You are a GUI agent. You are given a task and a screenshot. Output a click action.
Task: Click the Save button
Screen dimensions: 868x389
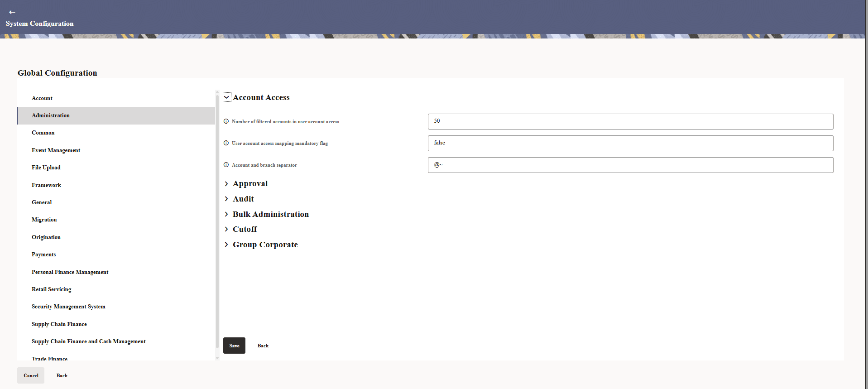234,346
